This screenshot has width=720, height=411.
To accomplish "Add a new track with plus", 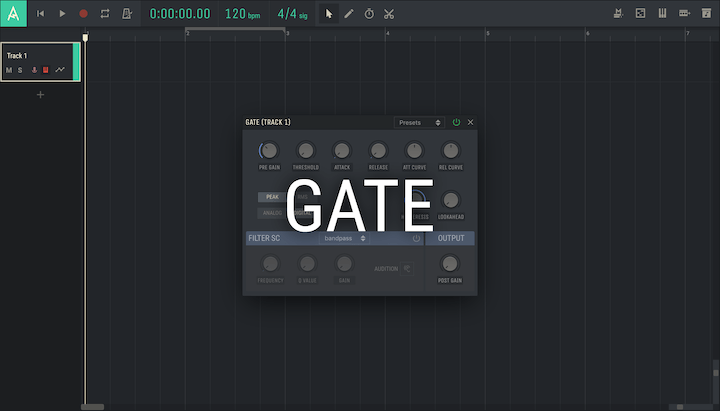I will (x=40, y=95).
